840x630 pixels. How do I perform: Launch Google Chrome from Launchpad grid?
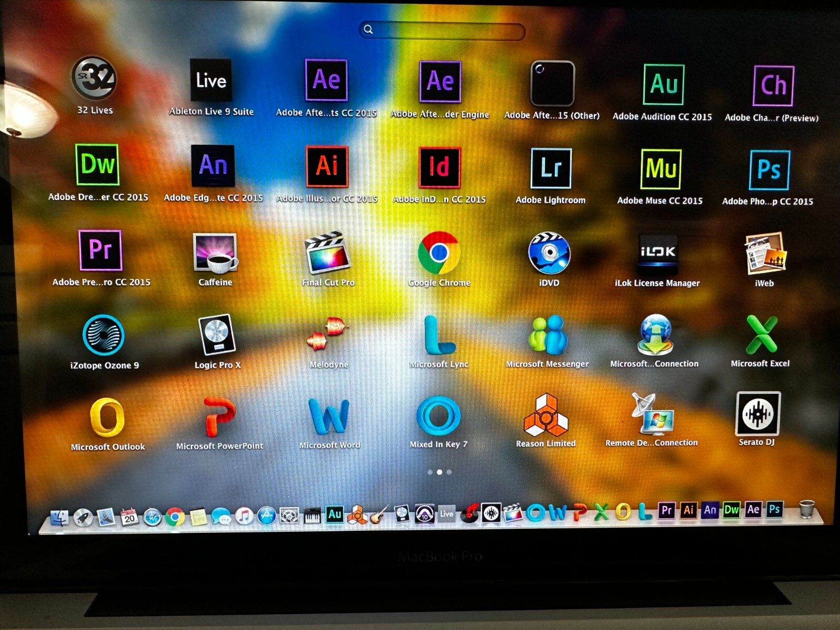(439, 253)
